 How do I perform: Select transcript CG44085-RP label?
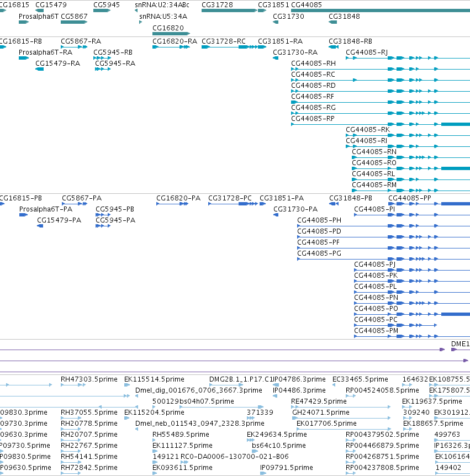pos(313,118)
